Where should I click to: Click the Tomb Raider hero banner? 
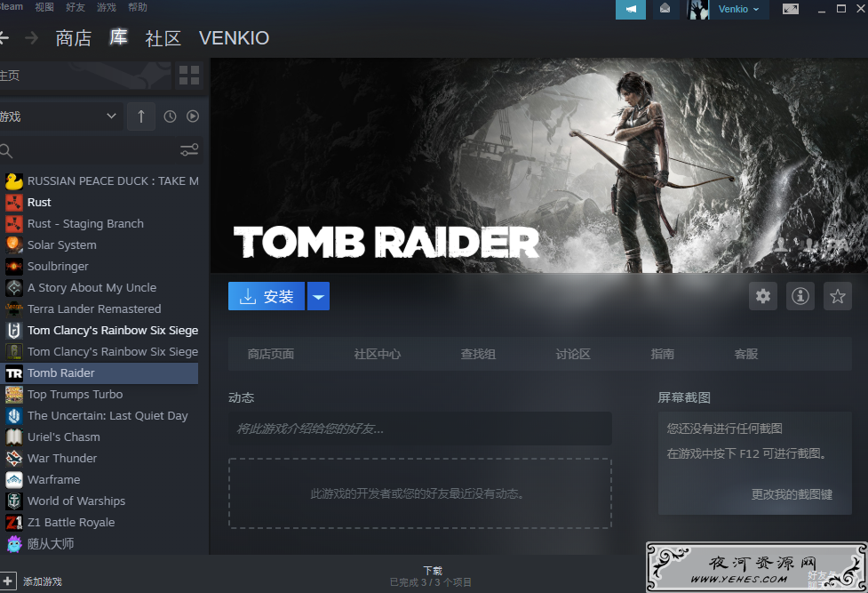pos(538,165)
